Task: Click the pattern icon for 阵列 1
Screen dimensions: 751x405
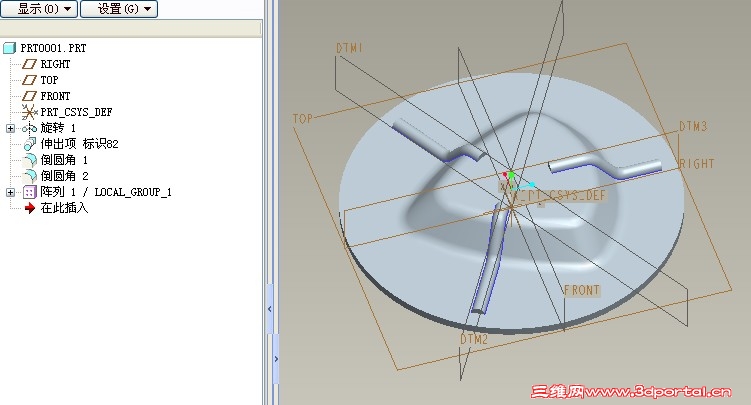Action: point(30,192)
